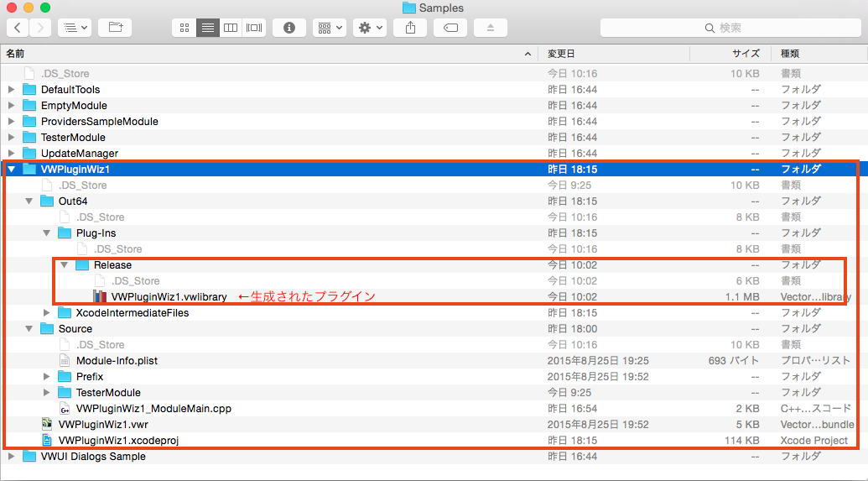Viewport: 868px width, 481px height.
Task: Expand the TesterModule folder inside Source
Action: [46, 392]
